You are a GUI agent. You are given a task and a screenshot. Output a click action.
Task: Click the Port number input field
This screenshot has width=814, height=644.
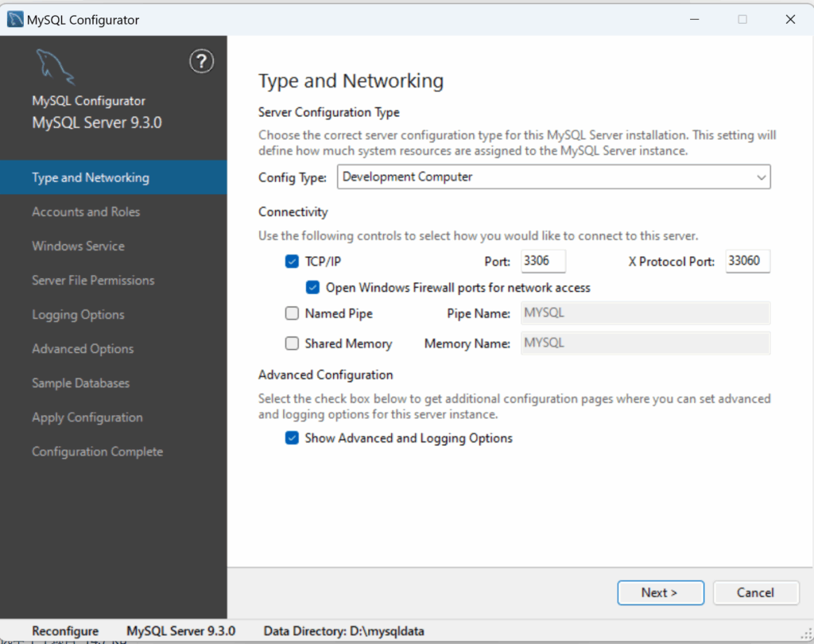543,261
